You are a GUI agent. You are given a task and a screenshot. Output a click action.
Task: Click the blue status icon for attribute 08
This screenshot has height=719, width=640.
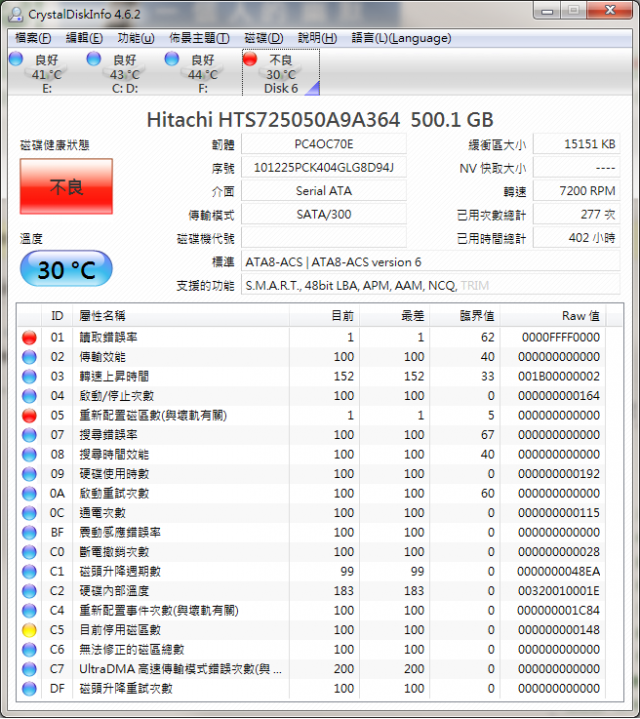(29, 454)
